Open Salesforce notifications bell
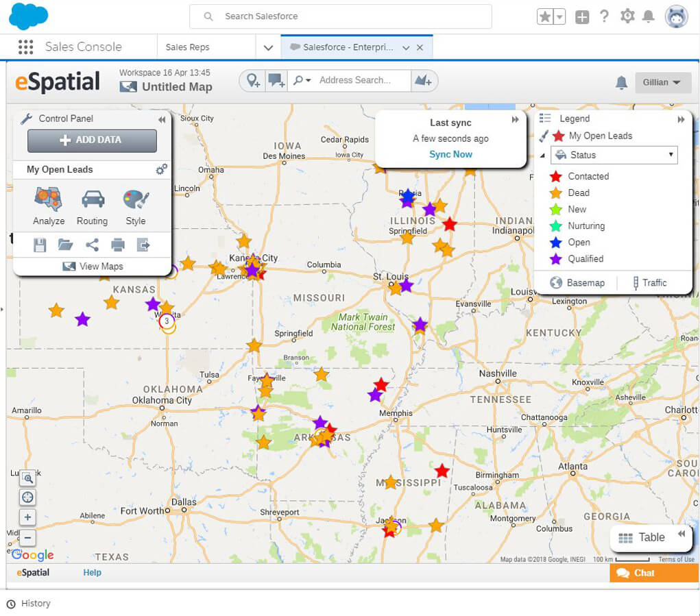700x616 pixels. [648, 17]
